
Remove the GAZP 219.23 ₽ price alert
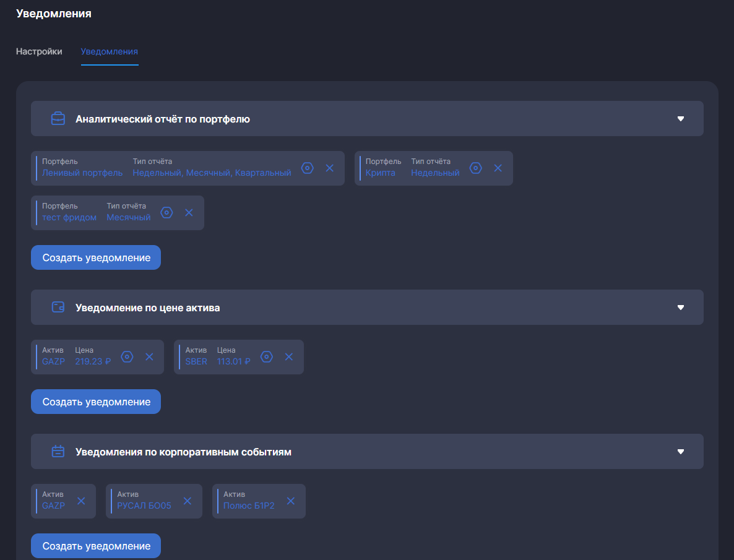149,357
